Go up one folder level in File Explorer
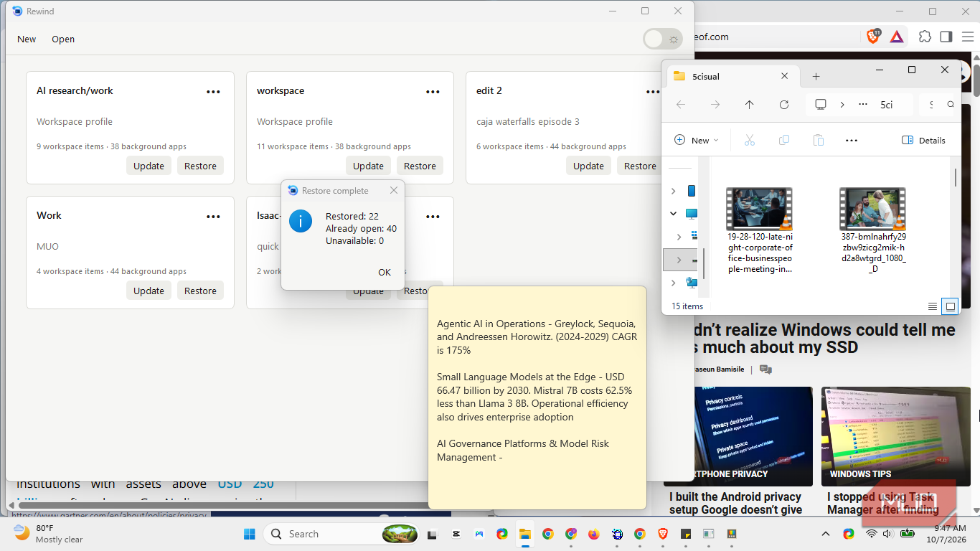980x551 pixels. [749, 105]
